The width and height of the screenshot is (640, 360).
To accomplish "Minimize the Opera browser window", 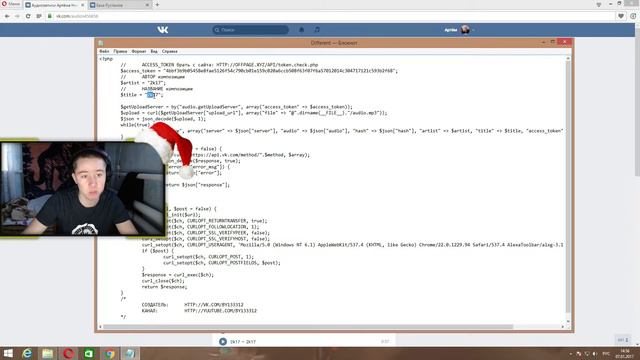I will [610, 4].
